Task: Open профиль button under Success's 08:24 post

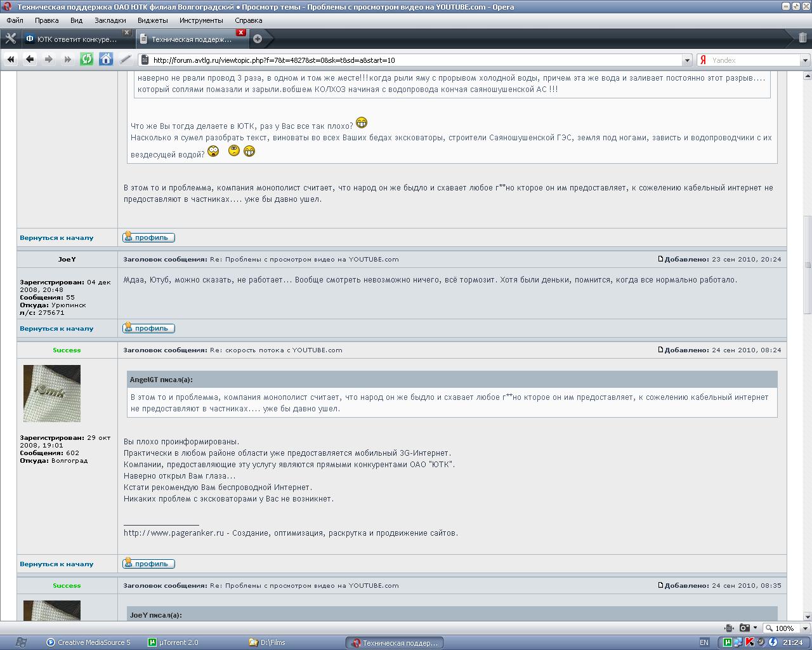Action: point(148,564)
